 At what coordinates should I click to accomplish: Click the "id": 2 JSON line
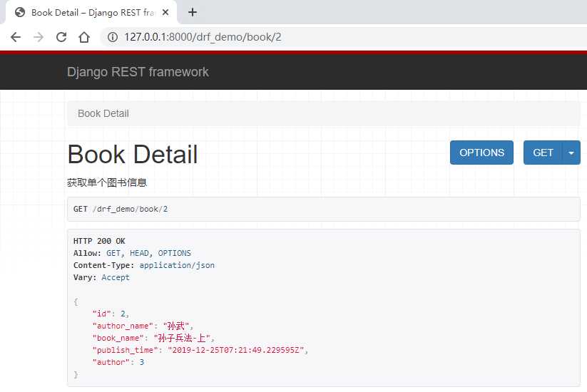point(111,314)
